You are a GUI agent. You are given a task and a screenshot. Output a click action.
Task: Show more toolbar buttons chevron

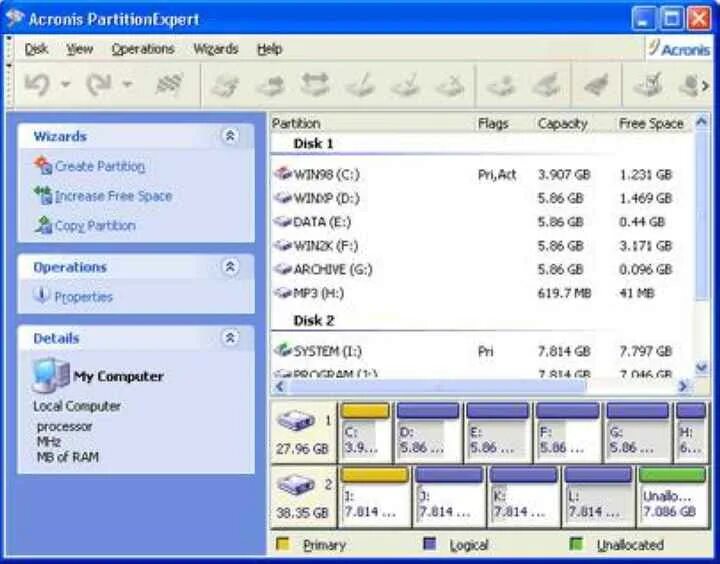pos(705,85)
